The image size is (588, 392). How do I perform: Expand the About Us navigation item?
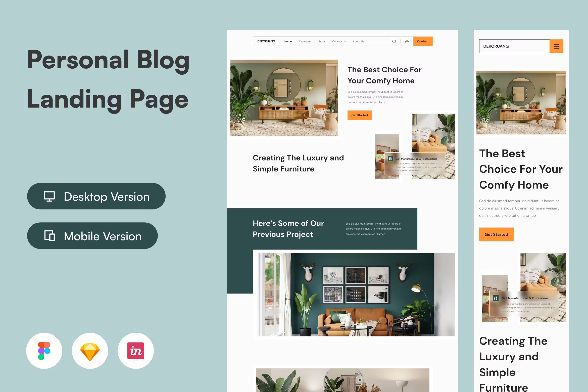(x=358, y=41)
